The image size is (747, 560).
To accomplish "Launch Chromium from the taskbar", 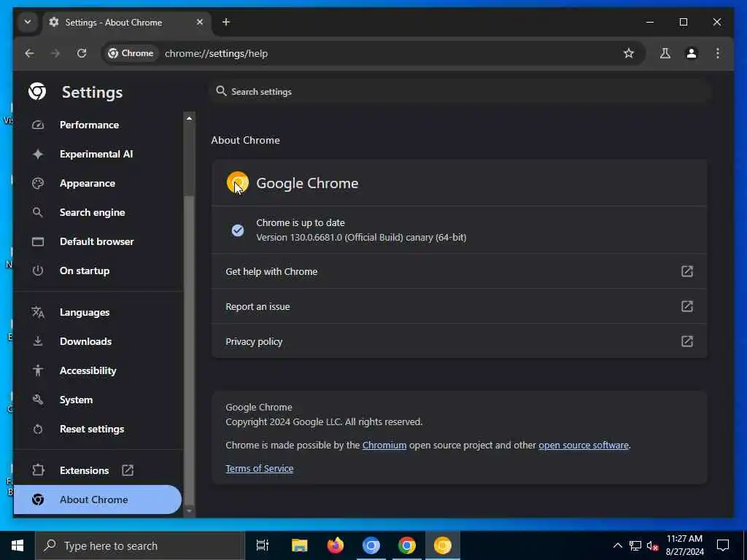I will 371,545.
